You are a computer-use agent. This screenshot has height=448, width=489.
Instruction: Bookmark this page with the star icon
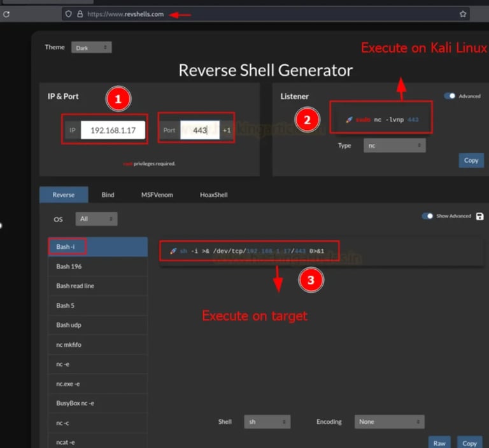point(463,14)
